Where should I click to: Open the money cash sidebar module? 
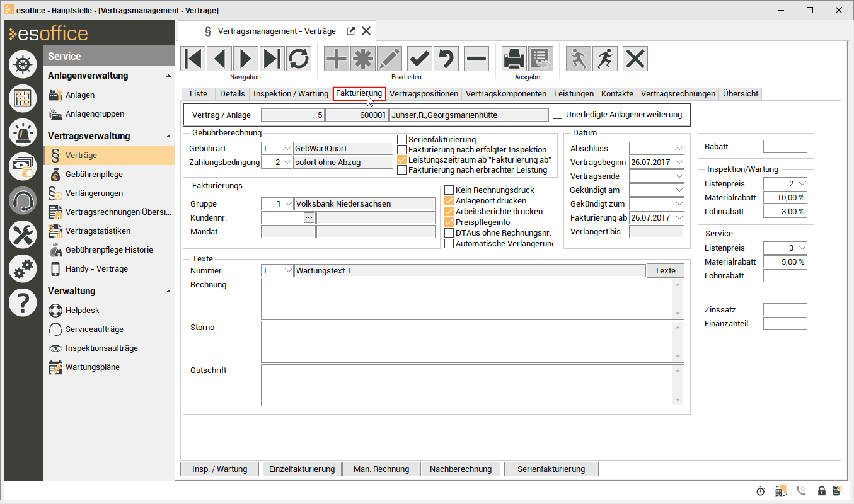(23, 166)
